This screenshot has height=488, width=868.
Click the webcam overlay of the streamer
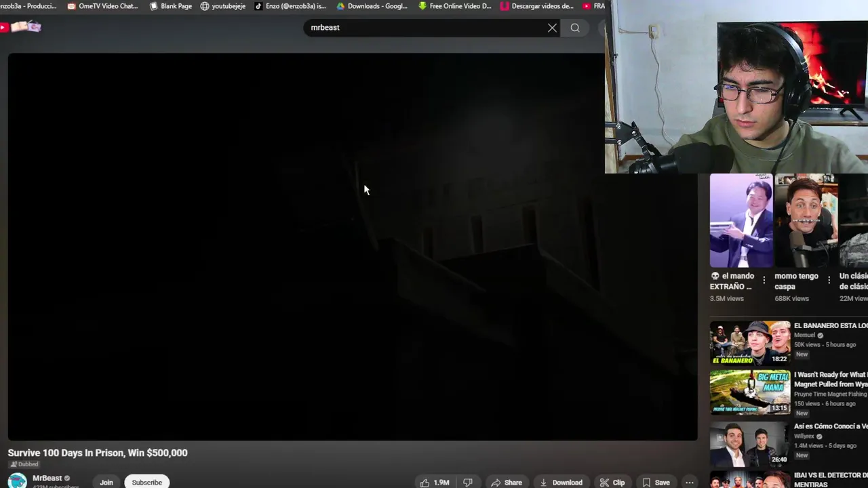point(736,87)
